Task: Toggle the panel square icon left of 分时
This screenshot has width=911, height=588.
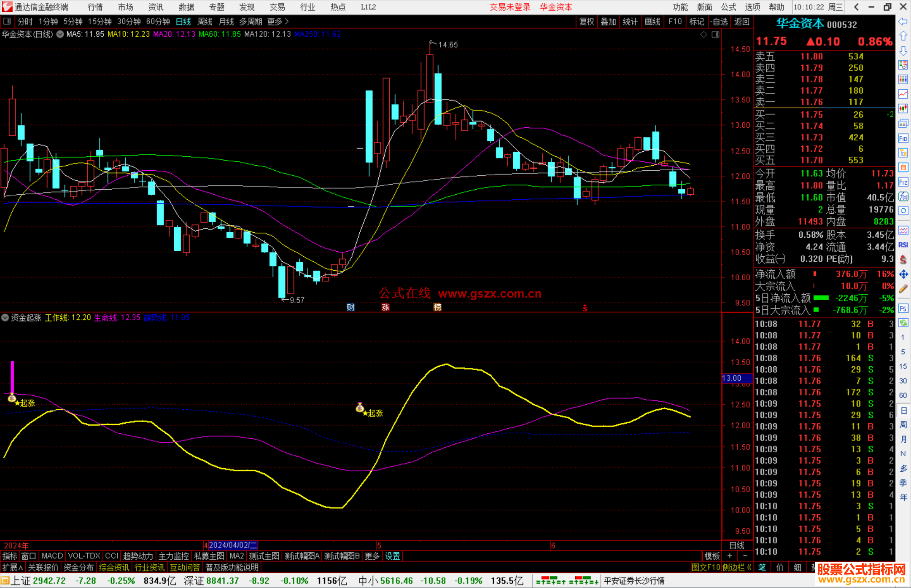Action: [7, 21]
